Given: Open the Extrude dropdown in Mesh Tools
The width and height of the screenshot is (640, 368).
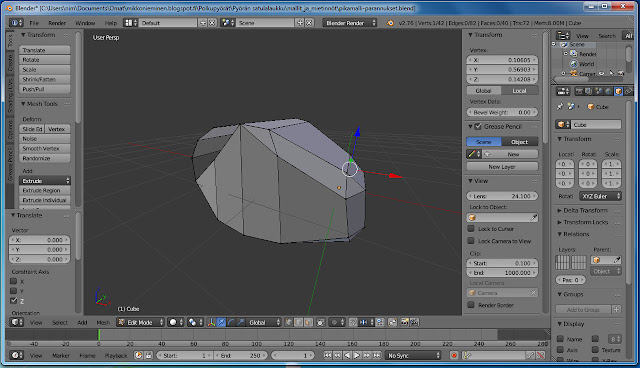Looking at the screenshot, I should coord(45,180).
